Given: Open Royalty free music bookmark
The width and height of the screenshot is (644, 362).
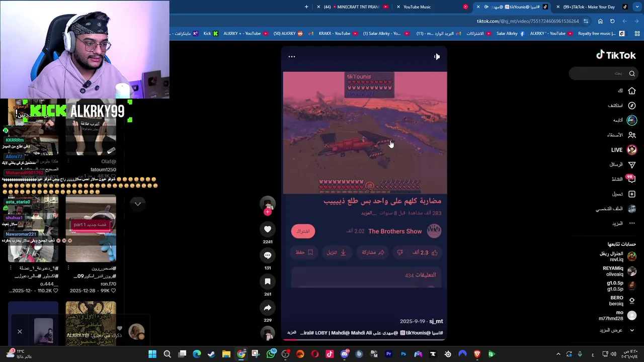Looking at the screenshot, I should [601, 34].
